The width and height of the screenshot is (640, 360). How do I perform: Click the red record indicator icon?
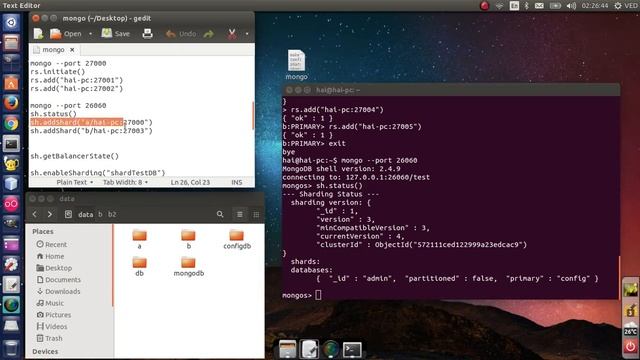[x=484, y=5]
